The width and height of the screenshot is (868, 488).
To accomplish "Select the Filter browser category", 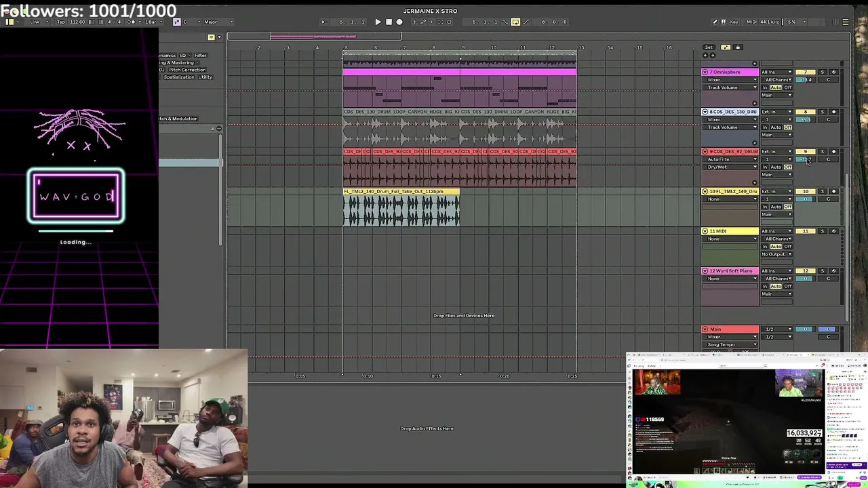I will coord(201,56).
